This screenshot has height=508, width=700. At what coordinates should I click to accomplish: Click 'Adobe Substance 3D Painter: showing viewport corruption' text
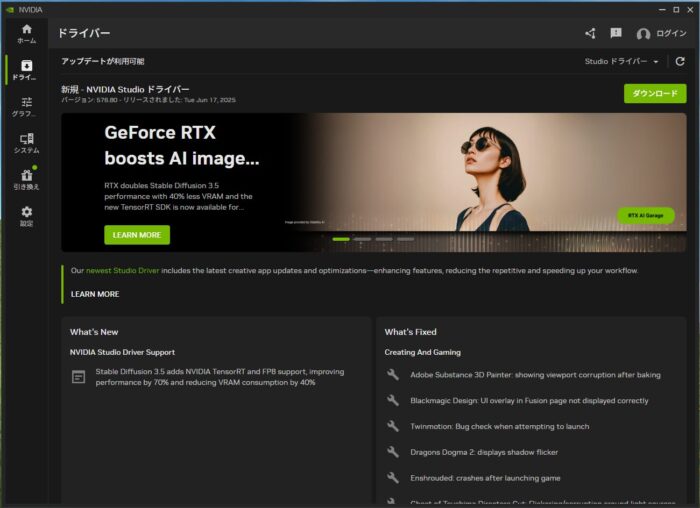[535, 375]
